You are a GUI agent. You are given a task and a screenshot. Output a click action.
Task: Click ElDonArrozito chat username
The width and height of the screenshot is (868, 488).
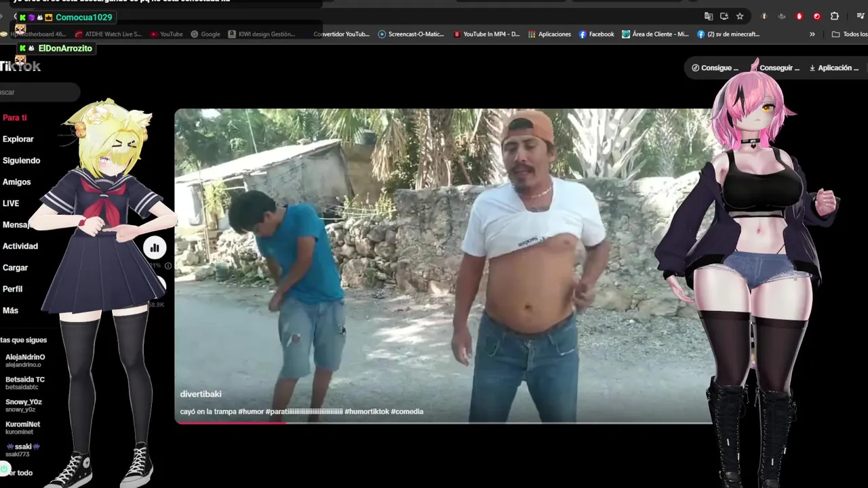(x=65, y=48)
